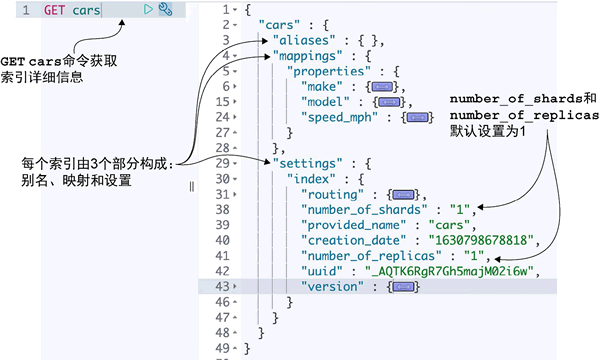Expand the collapsed "version" badge

(404, 287)
